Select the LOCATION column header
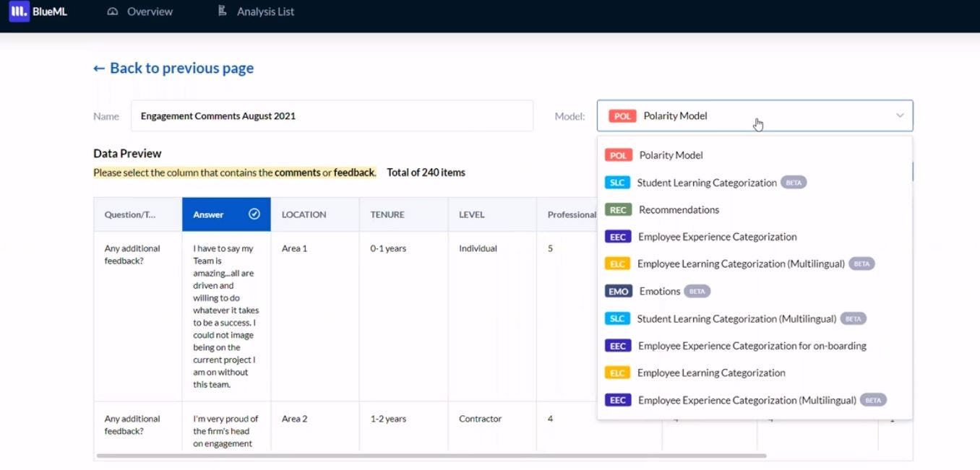 tap(315, 214)
